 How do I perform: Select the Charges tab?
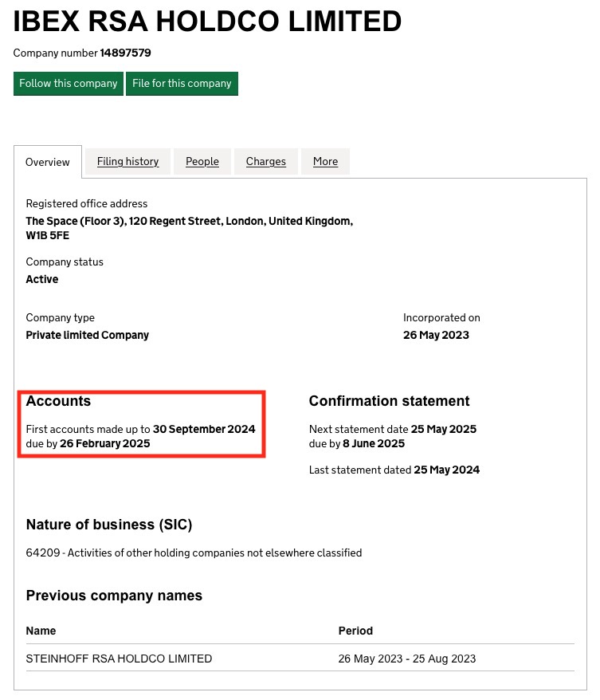265,162
